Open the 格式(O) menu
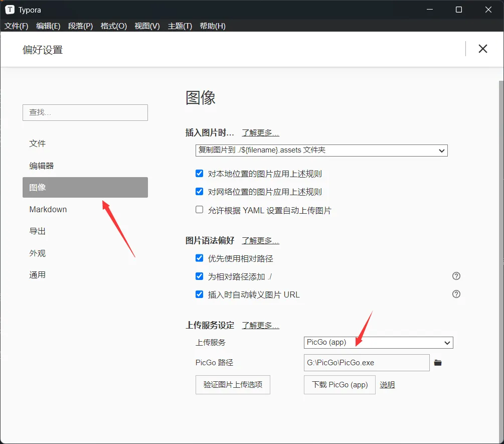 (113, 26)
